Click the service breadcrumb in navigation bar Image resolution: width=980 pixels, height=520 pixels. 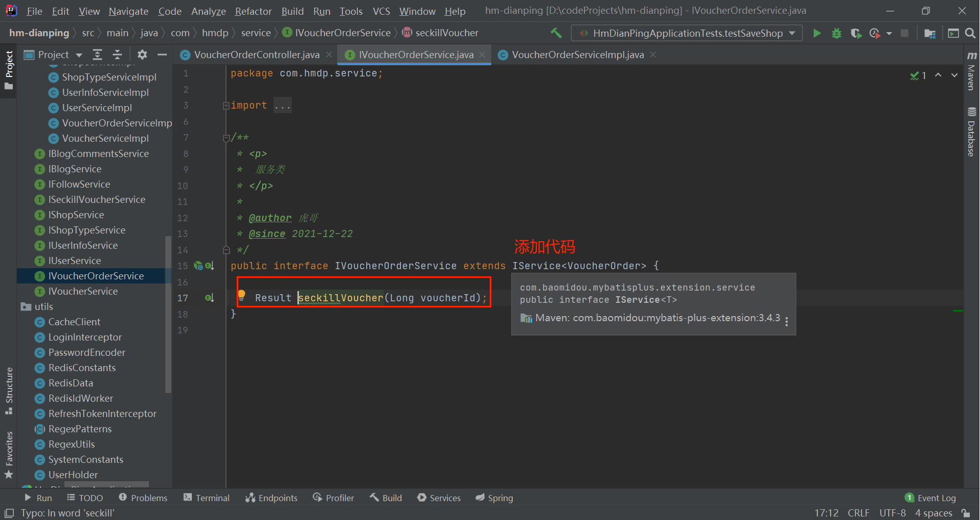tap(256, 33)
